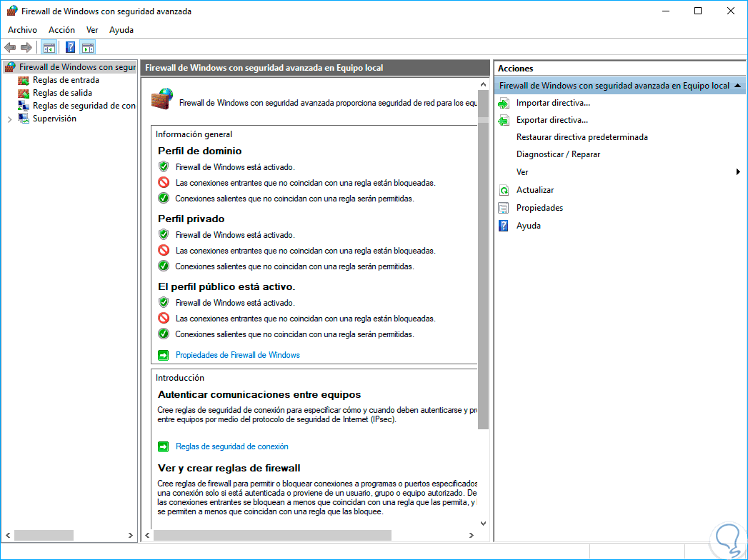748x560 pixels.
Task: Click El perfil público está activo heading
Action: coord(226,286)
